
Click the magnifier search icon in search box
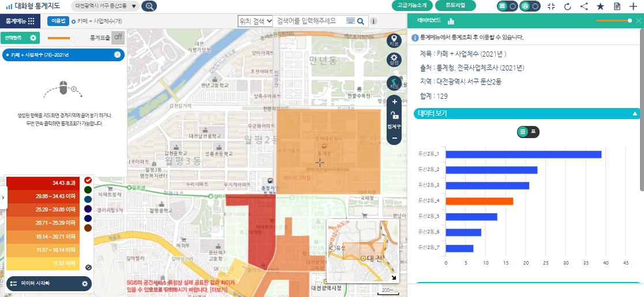(x=361, y=21)
